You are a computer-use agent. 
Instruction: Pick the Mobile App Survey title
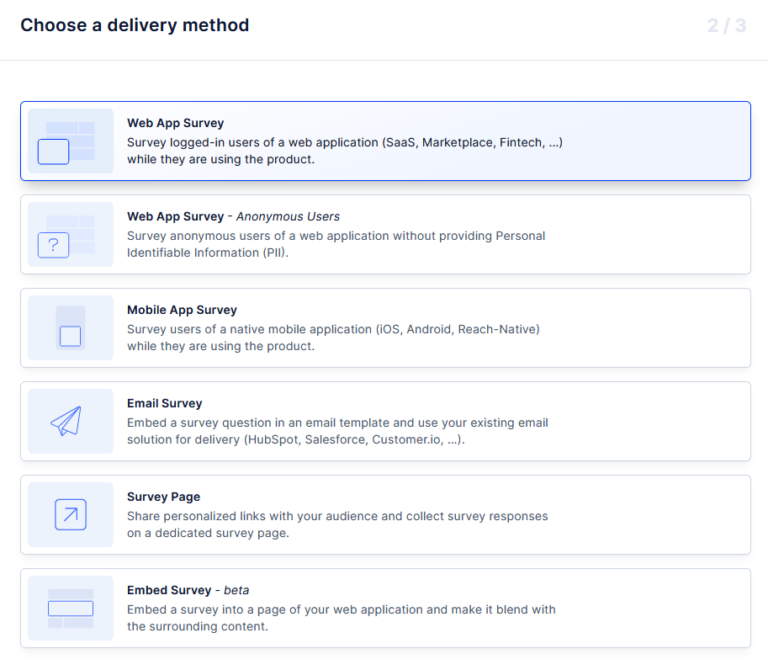(x=182, y=310)
